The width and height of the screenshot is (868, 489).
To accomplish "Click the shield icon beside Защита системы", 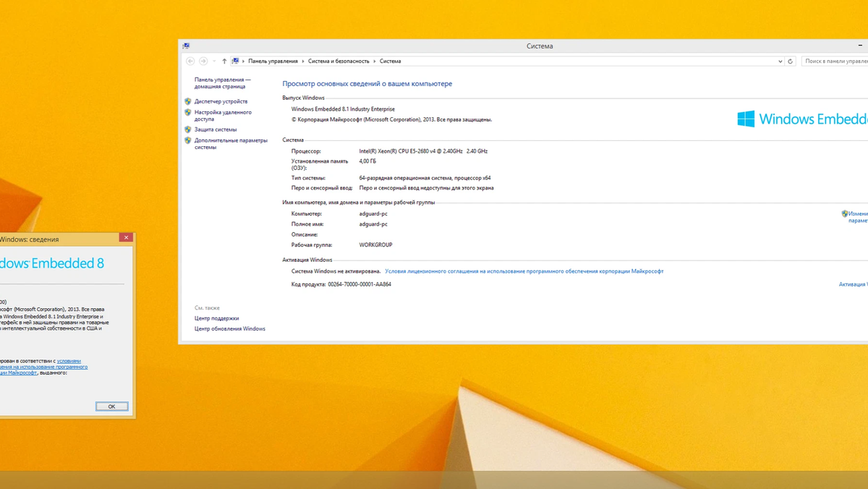I will tap(188, 129).
